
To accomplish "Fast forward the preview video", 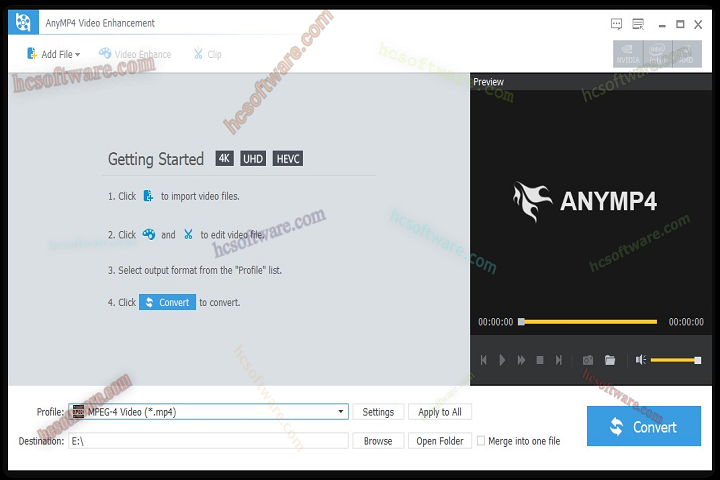I will pos(521,360).
